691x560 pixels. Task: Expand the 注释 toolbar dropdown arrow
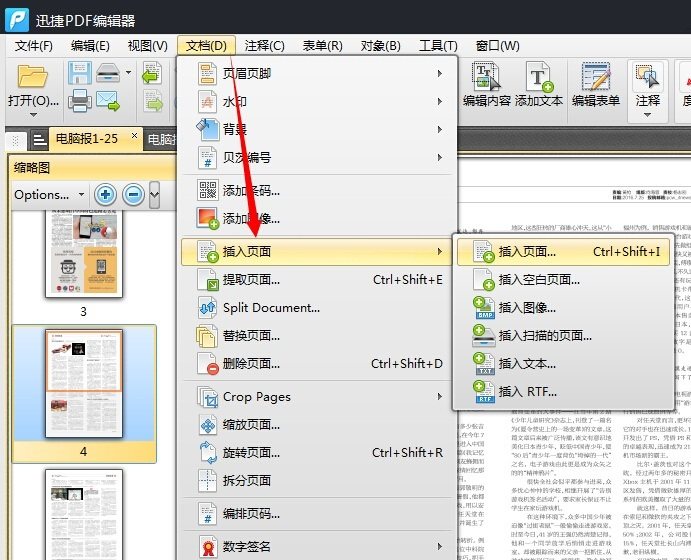[x=647, y=115]
